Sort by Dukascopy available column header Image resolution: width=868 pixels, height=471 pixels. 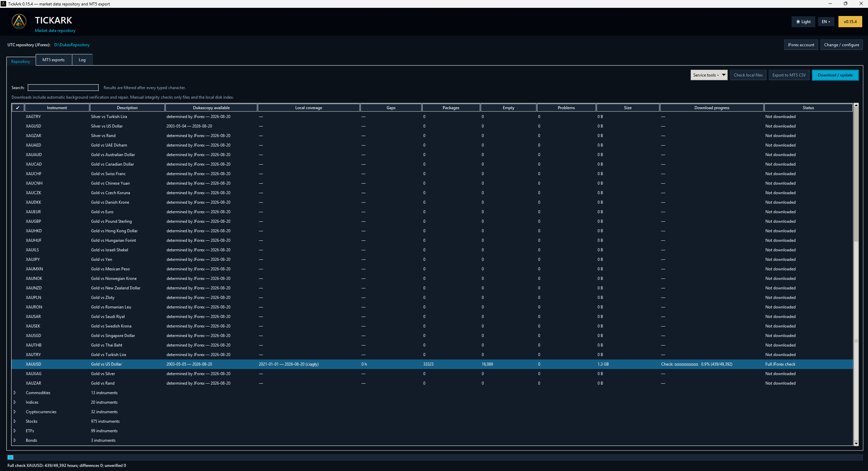point(211,108)
